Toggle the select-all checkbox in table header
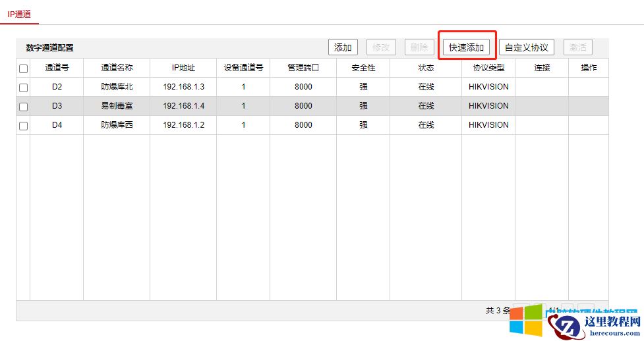 tap(24, 68)
